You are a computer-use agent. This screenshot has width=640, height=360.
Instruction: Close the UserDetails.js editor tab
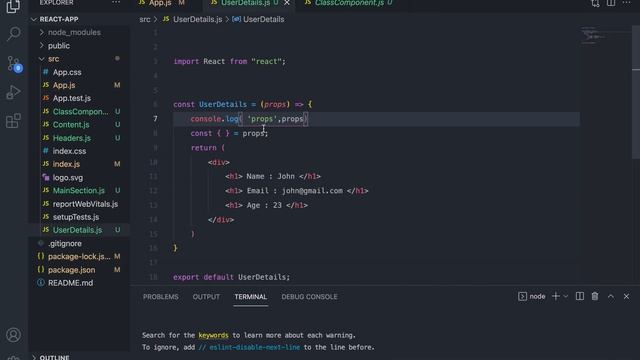click(x=287, y=3)
